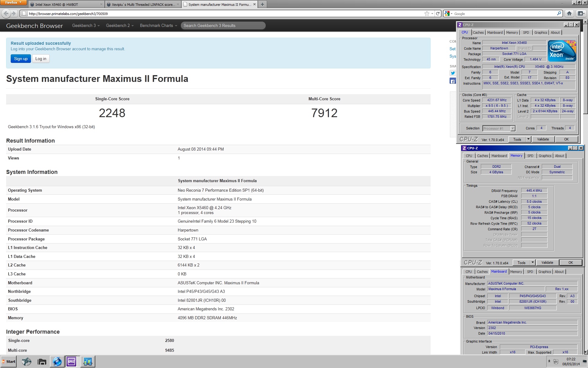Viewport: 588px width, 368px height.
Task: Click the Intel Xeon inside logo in CPU-Z
Action: [x=562, y=51]
